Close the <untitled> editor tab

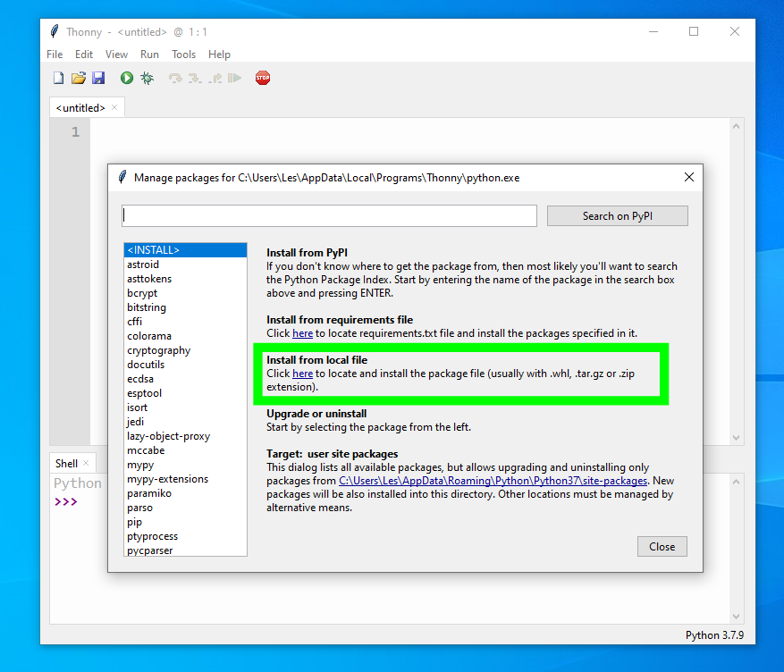pyautogui.click(x=114, y=107)
